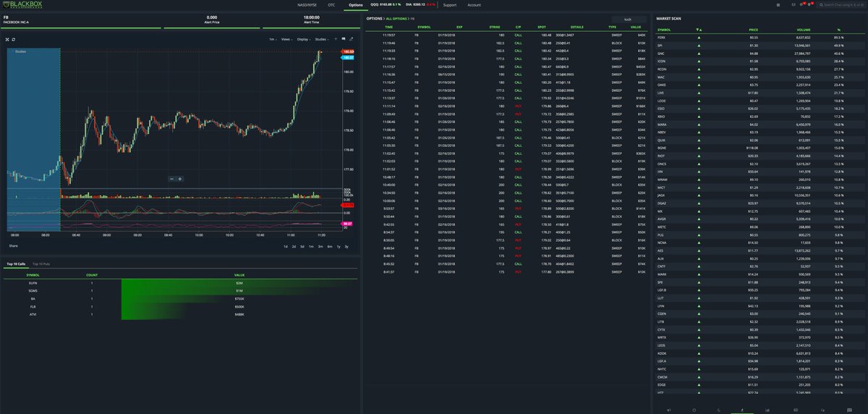The width and height of the screenshot is (868, 414).
Task: Open the 1m interval dropdown
Action: pos(273,39)
